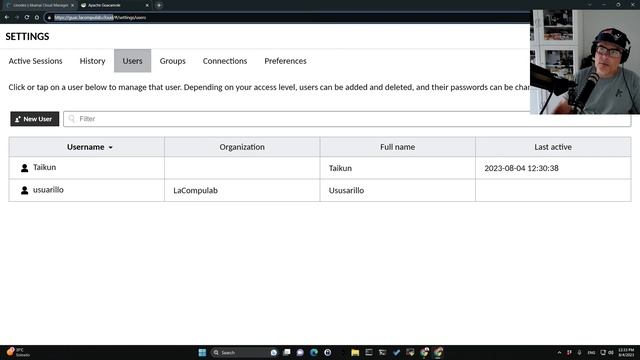Click the microphone tray icon
Viewport: 640px width, 360px height.
(x=579, y=352)
